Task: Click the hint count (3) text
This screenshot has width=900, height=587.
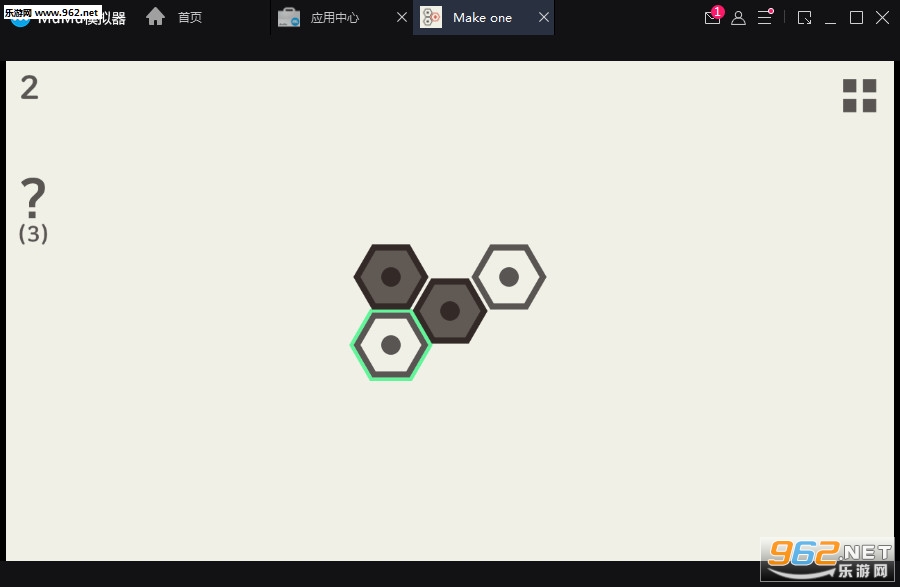Action: (33, 234)
